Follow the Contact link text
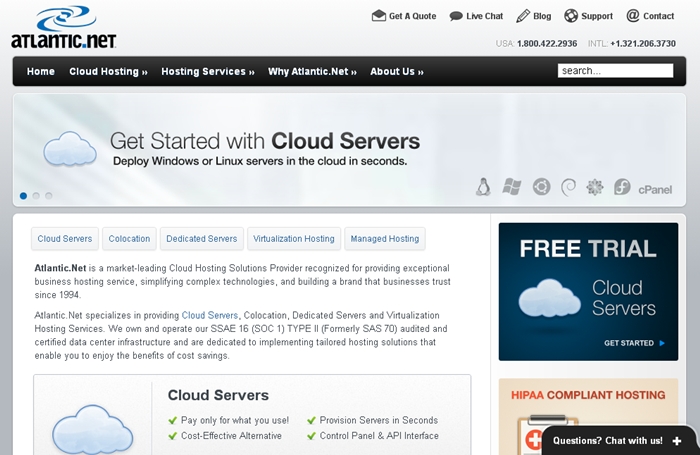 tap(658, 16)
